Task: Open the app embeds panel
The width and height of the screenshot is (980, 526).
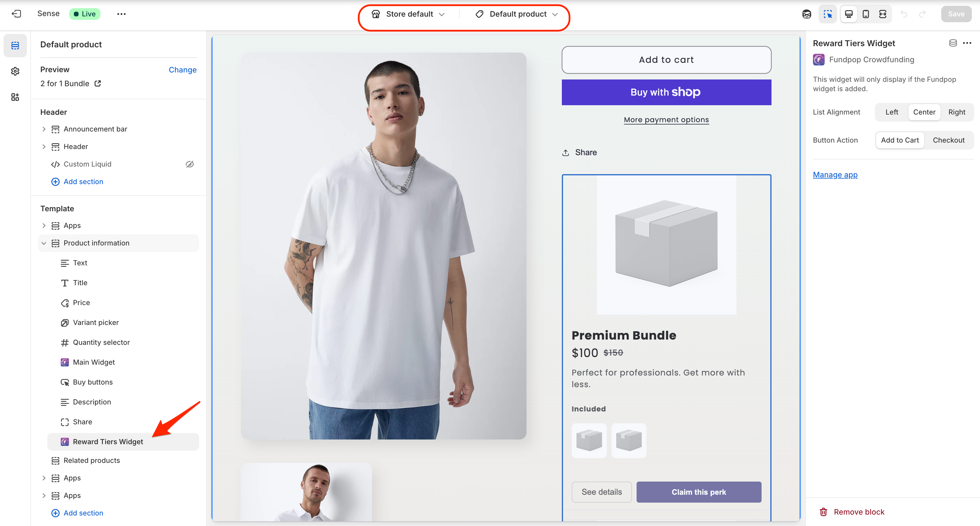Action: [x=15, y=97]
